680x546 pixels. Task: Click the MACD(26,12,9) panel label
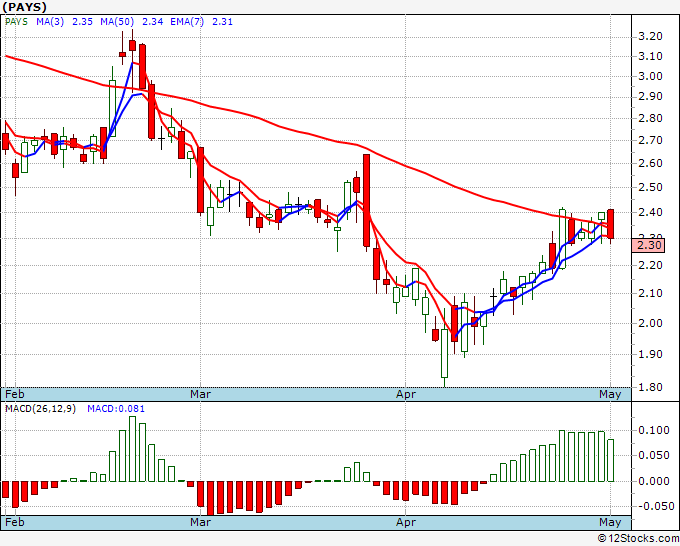40,409
